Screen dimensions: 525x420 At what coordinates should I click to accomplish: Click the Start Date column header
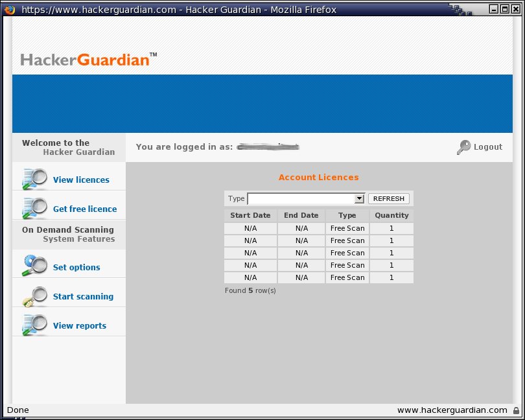point(250,215)
